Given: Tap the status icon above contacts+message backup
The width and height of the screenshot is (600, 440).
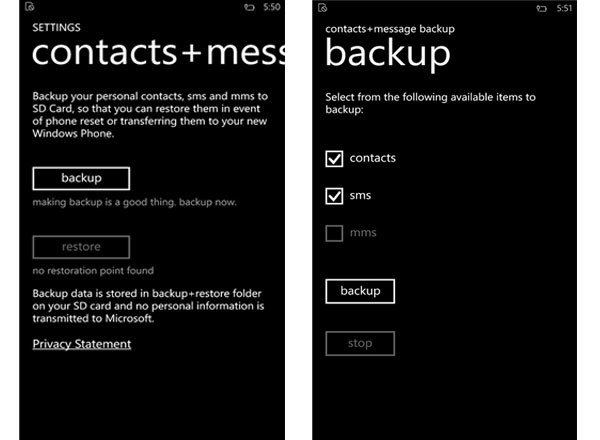Looking at the screenshot, I should pos(323,8).
